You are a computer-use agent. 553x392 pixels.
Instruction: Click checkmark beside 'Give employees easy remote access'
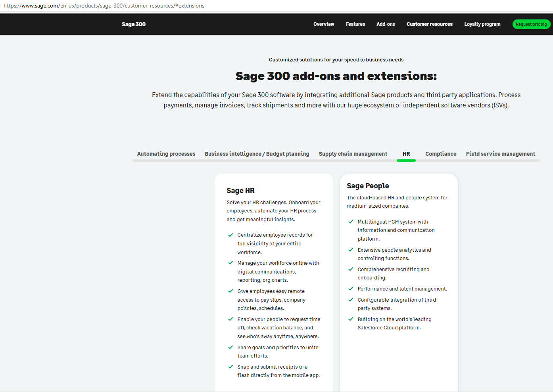click(x=230, y=291)
